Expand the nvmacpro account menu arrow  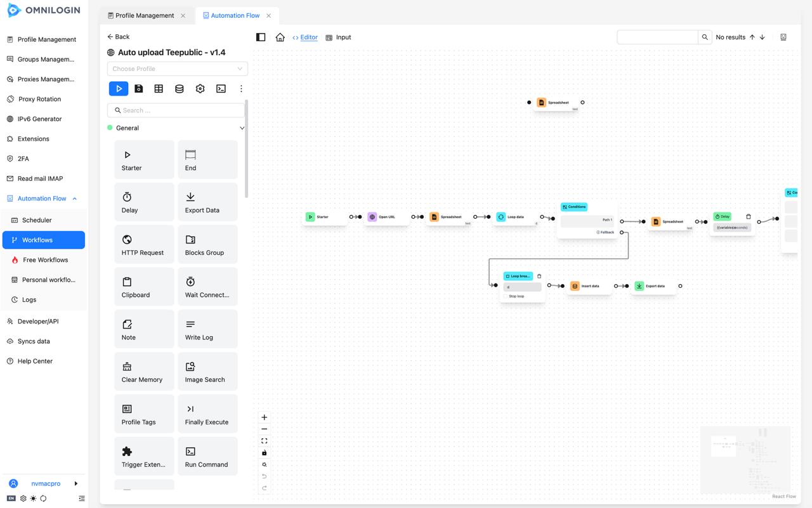(x=76, y=483)
